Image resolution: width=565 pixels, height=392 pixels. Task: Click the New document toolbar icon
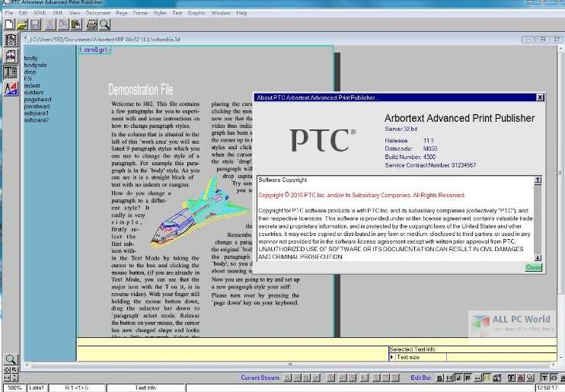point(9,24)
